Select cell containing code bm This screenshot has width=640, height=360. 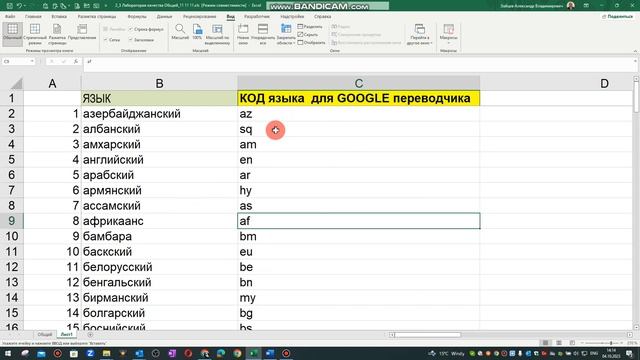coord(358,236)
